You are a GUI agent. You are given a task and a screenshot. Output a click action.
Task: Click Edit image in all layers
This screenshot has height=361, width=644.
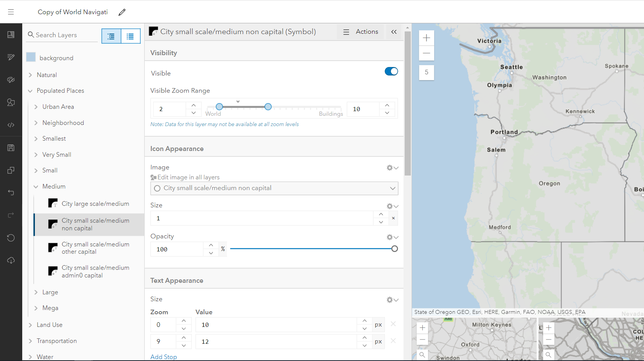pos(188,177)
